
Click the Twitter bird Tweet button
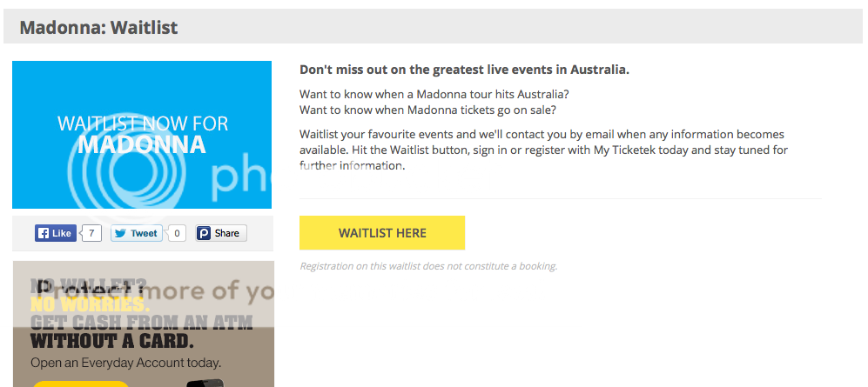[x=136, y=233]
